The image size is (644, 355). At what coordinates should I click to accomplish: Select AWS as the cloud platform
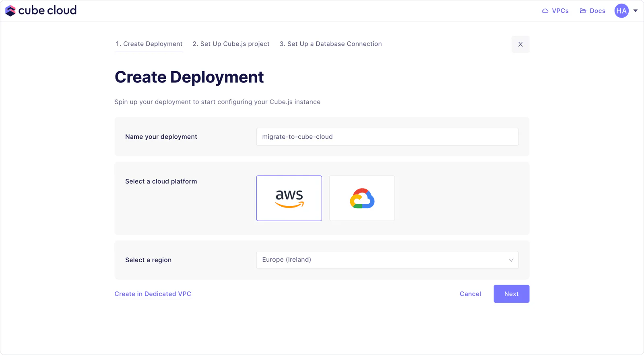tap(289, 198)
